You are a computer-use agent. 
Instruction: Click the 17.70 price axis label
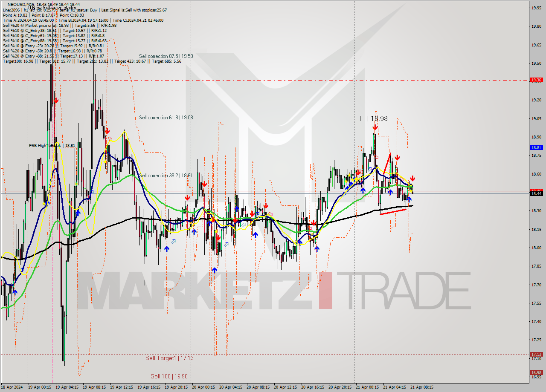[x=536, y=285]
